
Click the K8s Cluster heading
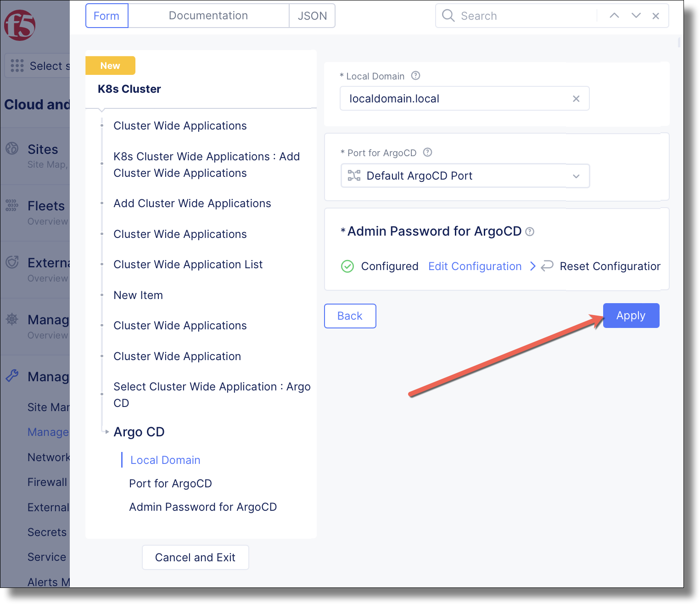click(129, 89)
